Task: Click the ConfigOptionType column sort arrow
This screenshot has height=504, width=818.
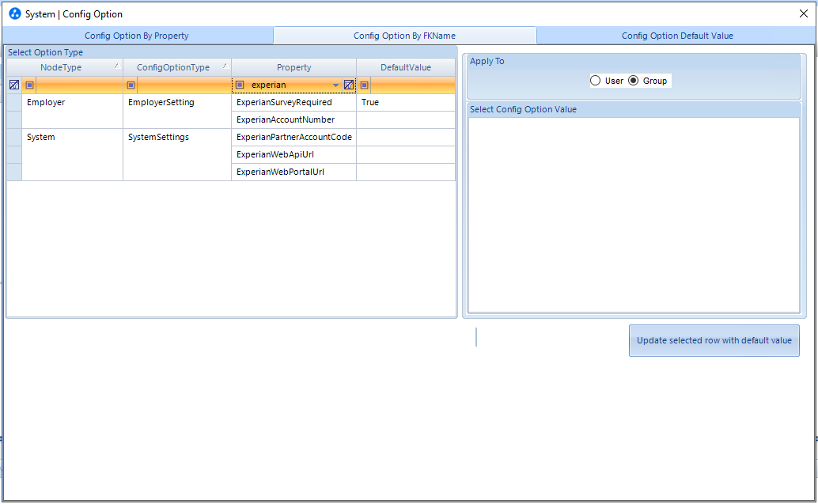Action: tap(225, 66)
